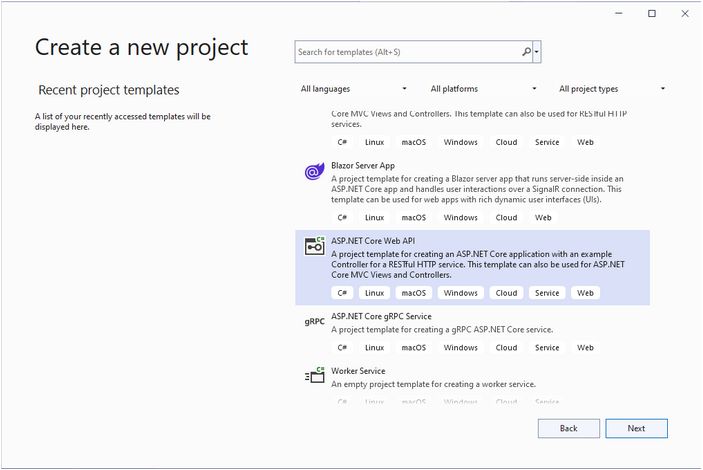This screenshot has width=703, height=470.
Task: Click the Blazor Server App description text
Action: tap(477, 189)
